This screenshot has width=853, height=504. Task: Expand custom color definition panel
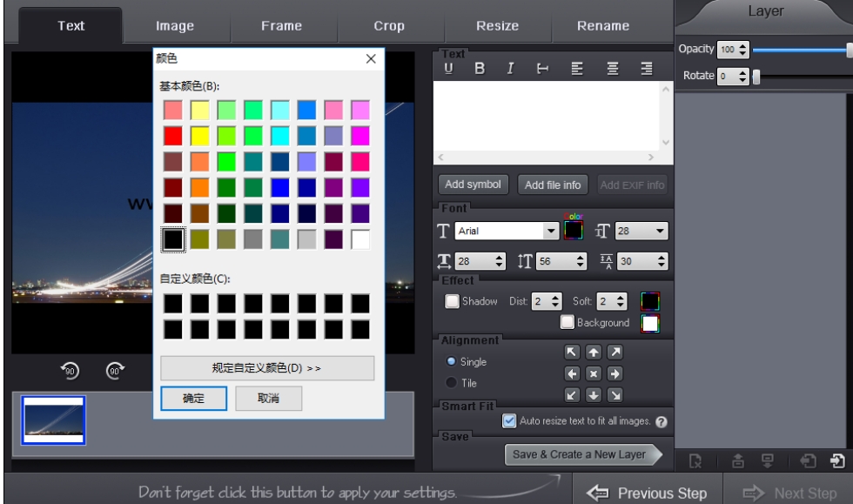267,368
